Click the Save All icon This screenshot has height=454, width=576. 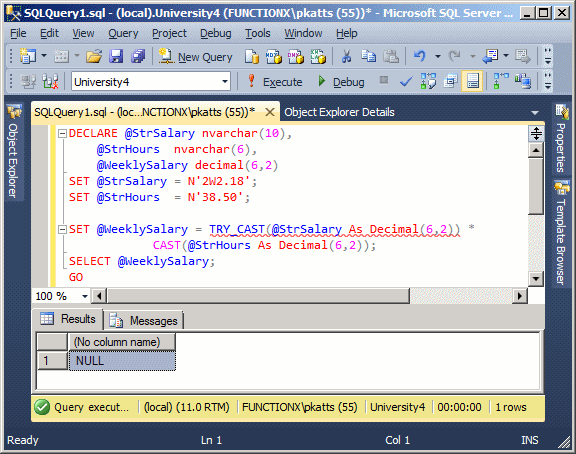(138, 57)
